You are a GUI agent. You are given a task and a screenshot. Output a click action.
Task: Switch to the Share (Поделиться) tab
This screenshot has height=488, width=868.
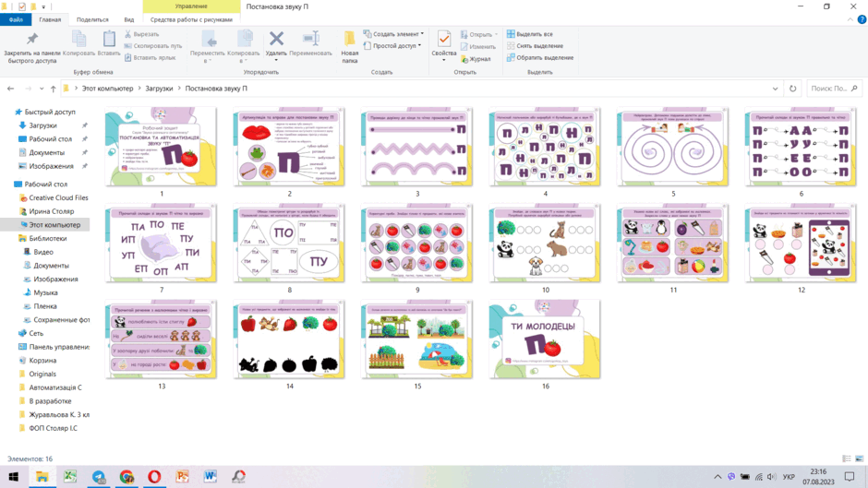click(92, 19)
